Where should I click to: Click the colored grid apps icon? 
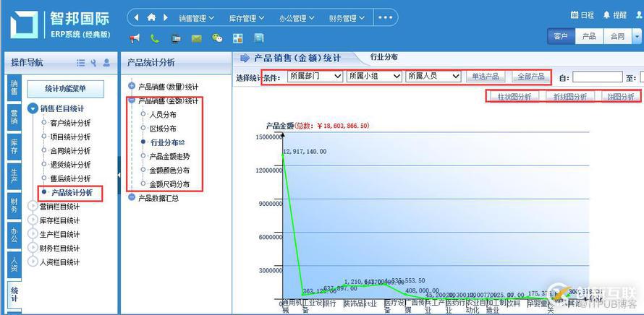point(238,38)
